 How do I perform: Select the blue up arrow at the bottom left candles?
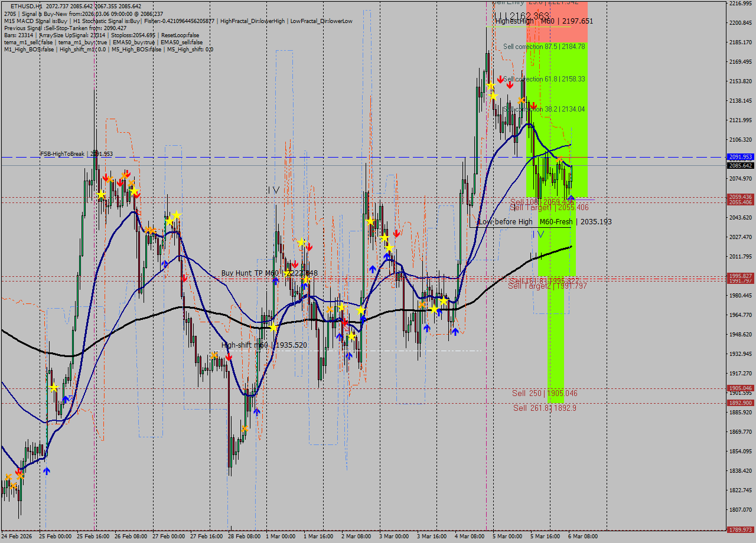pos(46,470)
